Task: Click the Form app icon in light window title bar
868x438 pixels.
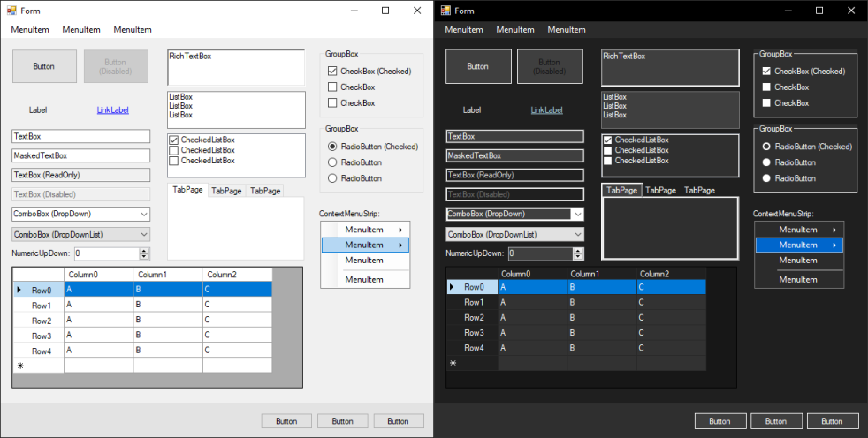Action: pyautogui.click(x=11, y=11)
